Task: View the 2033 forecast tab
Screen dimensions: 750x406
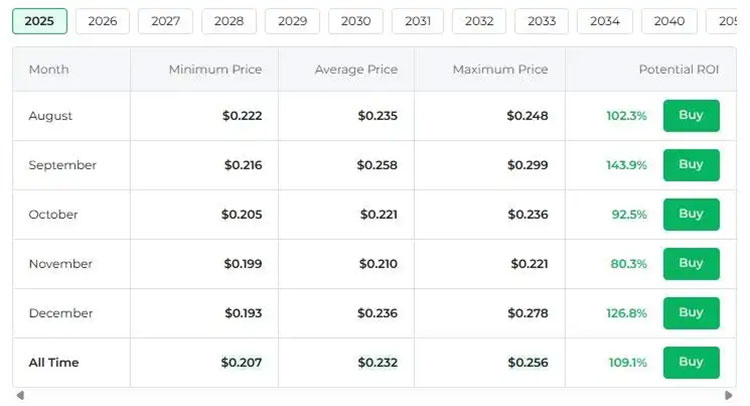Action: coord(541,21)
